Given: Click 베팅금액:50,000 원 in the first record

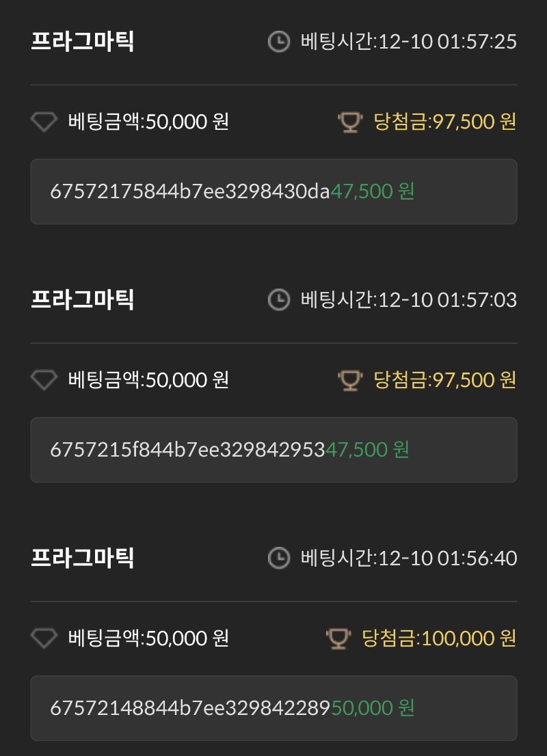Looking at the screenshot, I should pos(148,122).
